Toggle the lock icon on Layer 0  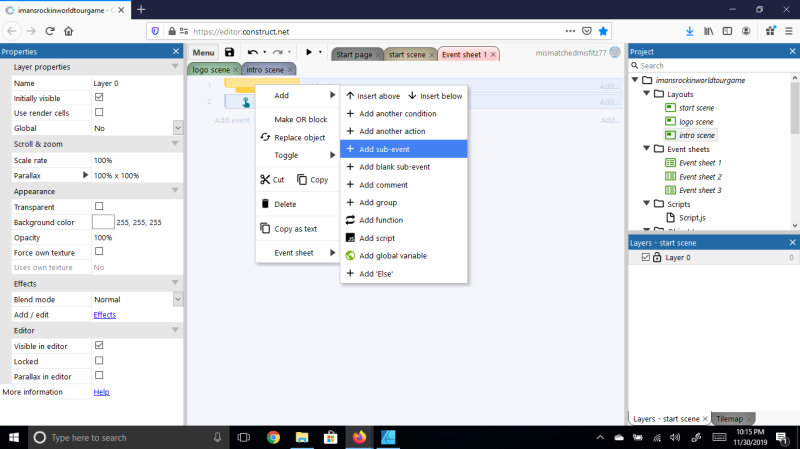(657, 257)
